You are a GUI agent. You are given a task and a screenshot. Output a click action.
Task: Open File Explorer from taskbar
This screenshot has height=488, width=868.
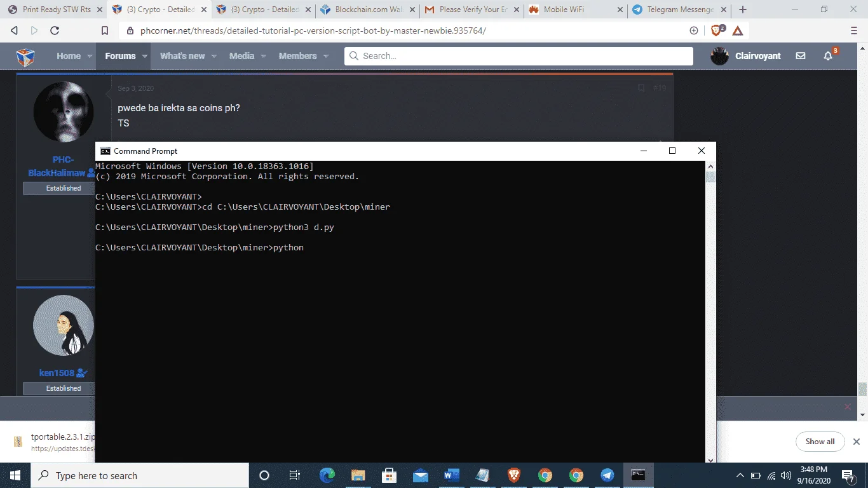[358, 475]
